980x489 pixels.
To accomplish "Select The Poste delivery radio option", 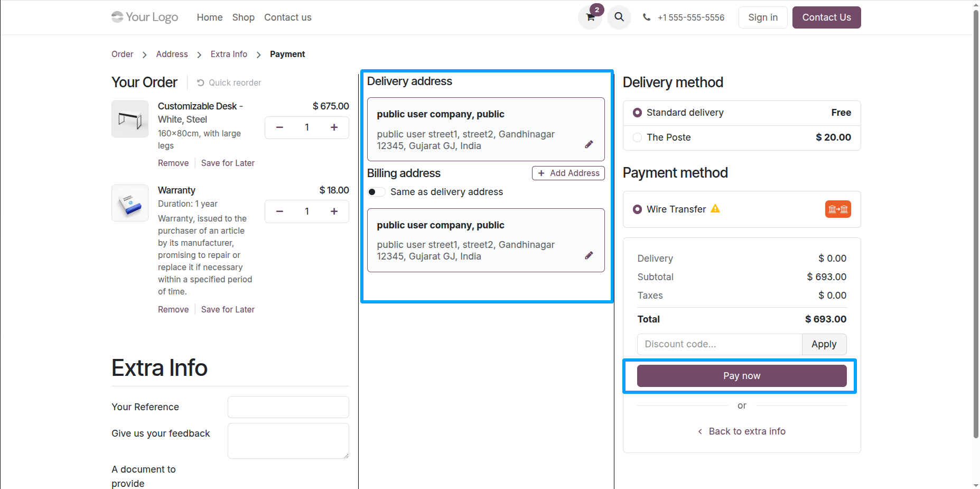I will click(637, 137).
